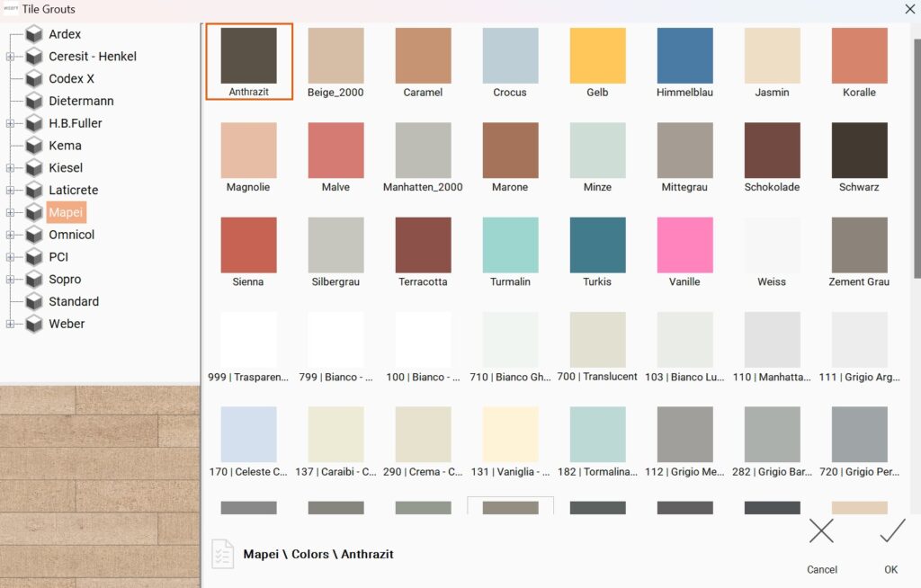Click the OK checkmark icon
This screenshot has width=921, height=588.
point(891,531)
